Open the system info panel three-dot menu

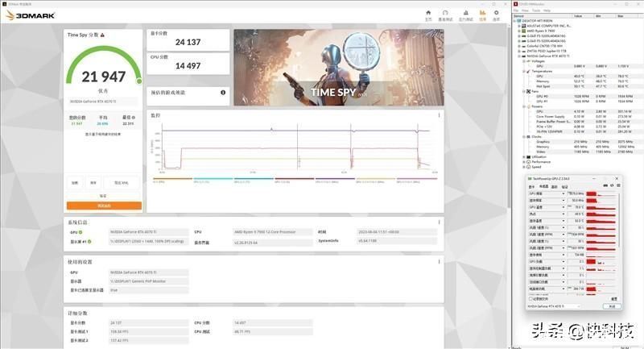click(x=439, y=222)
